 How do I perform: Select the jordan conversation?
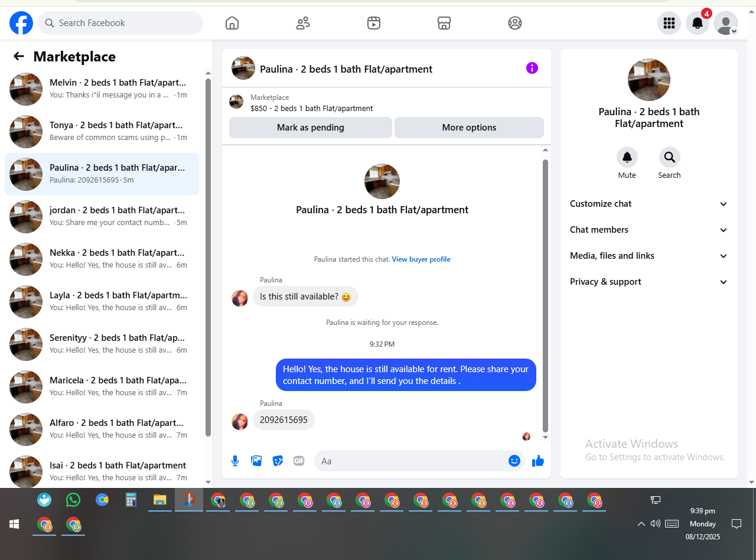[102, 217]
